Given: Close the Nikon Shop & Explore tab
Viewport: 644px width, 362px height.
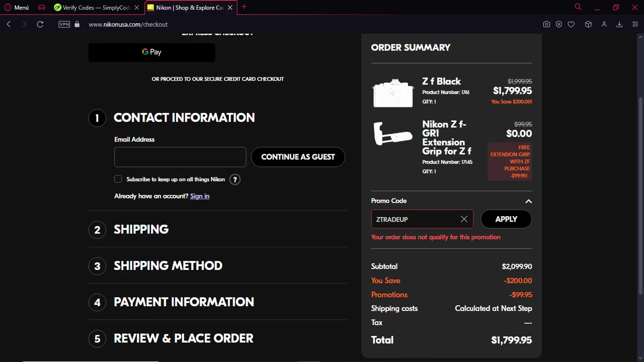Looking at the screenshot, I should click(230, 7).
